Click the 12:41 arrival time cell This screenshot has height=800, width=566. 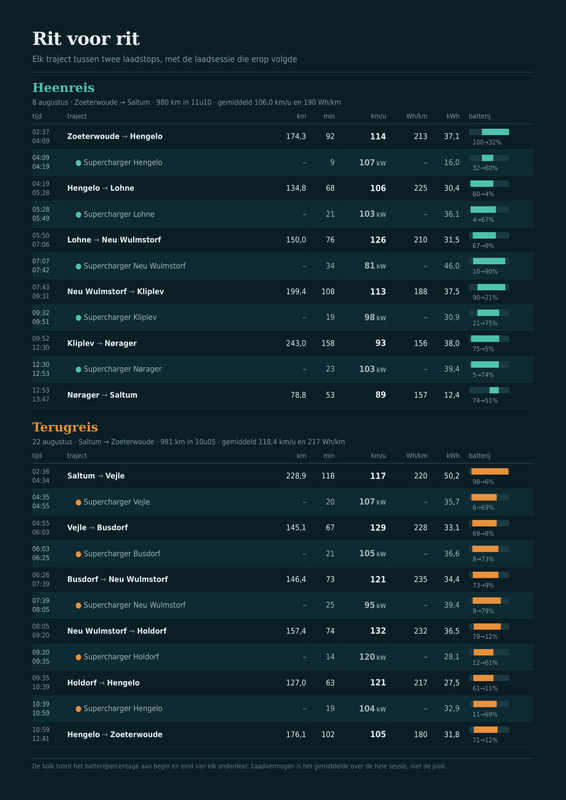(x=41, y=739)
